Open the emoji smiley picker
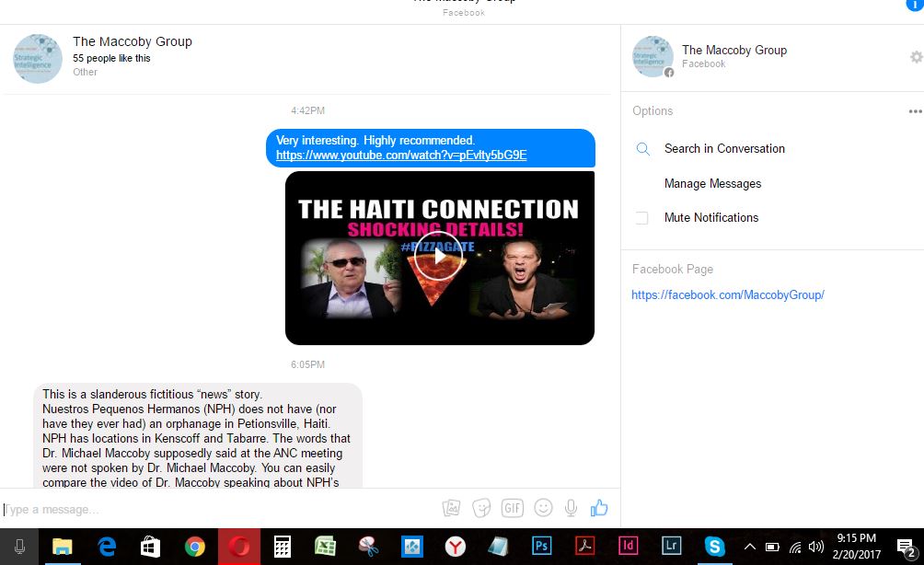 coord(543,508)
